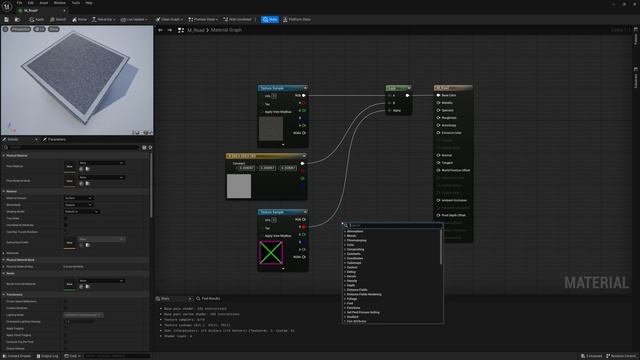Open the Details panel settings gear

pyautogui.click(x=150, y=147)
